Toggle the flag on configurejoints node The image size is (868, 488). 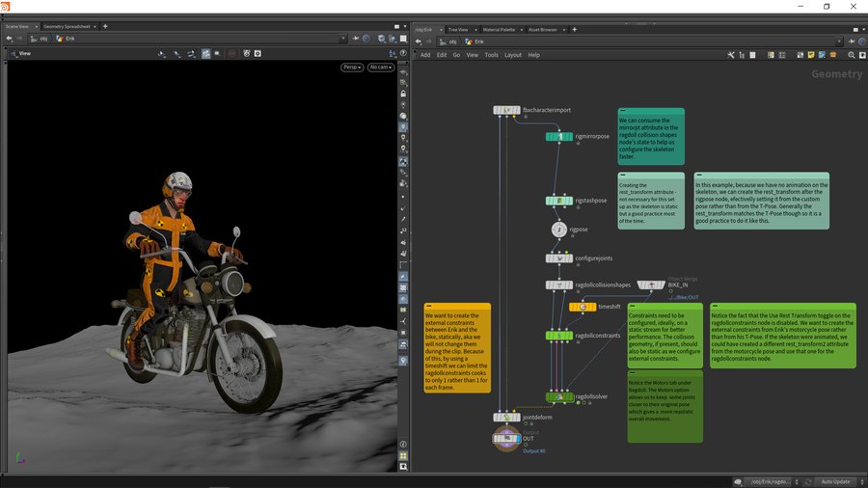tap(570, 258)
